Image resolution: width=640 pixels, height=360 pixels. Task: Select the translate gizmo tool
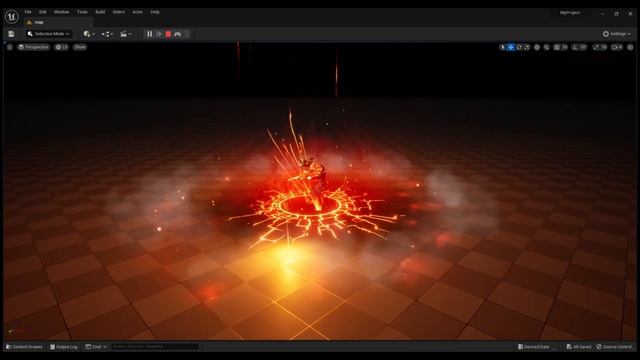pos(511,47)
